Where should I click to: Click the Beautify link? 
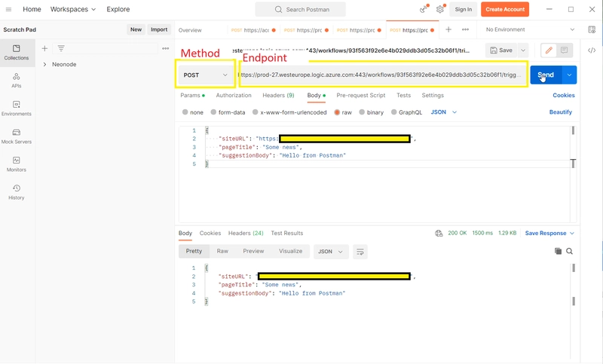coord(560,112)
